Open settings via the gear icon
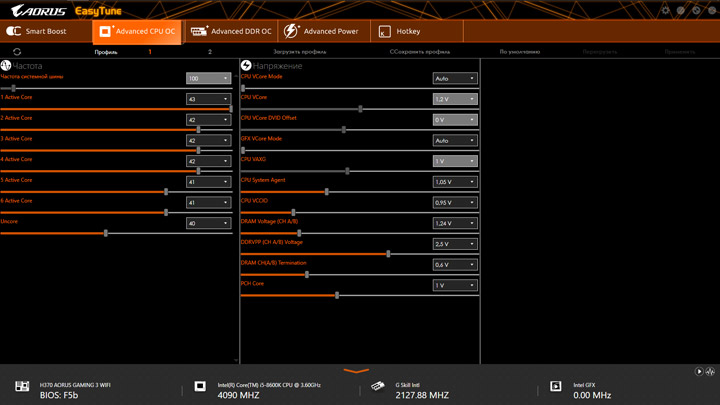 tap(665, 10)
